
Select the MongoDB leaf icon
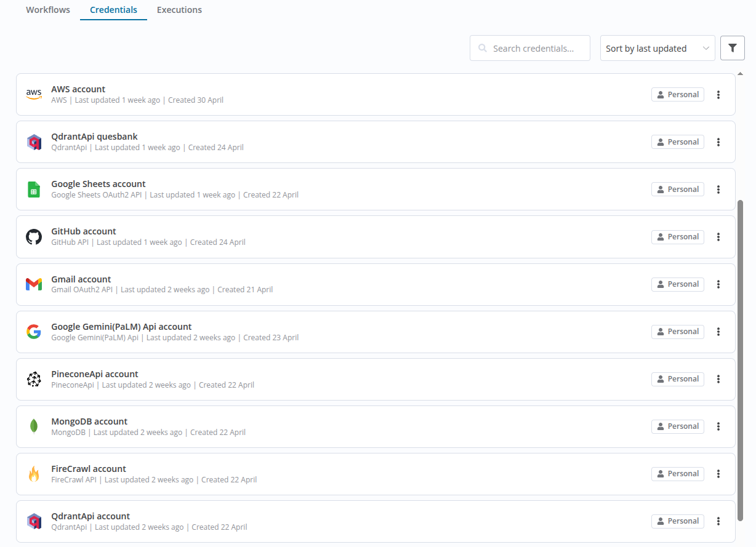click(x=34, y=426)
